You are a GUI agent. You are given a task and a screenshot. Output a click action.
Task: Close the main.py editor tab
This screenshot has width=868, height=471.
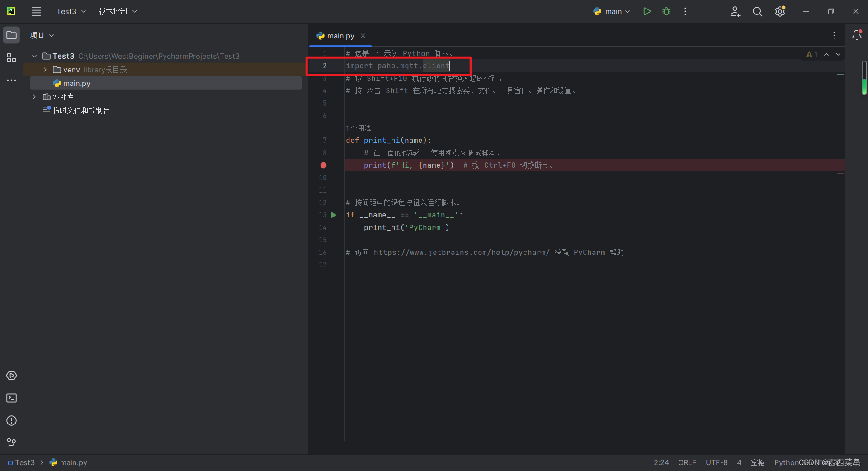(363, 36)
